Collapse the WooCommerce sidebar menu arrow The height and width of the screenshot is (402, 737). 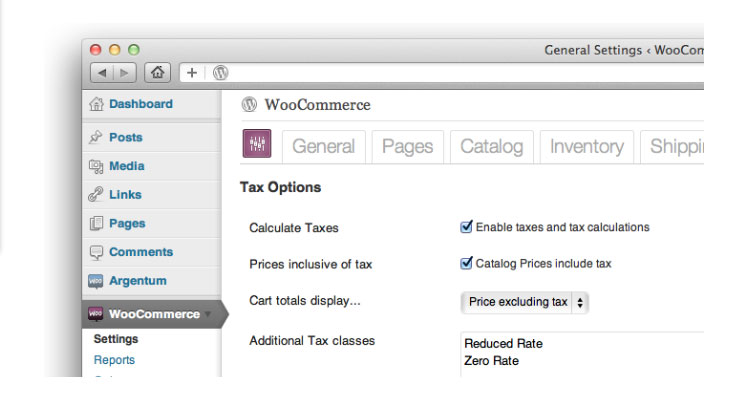[208, 314]
